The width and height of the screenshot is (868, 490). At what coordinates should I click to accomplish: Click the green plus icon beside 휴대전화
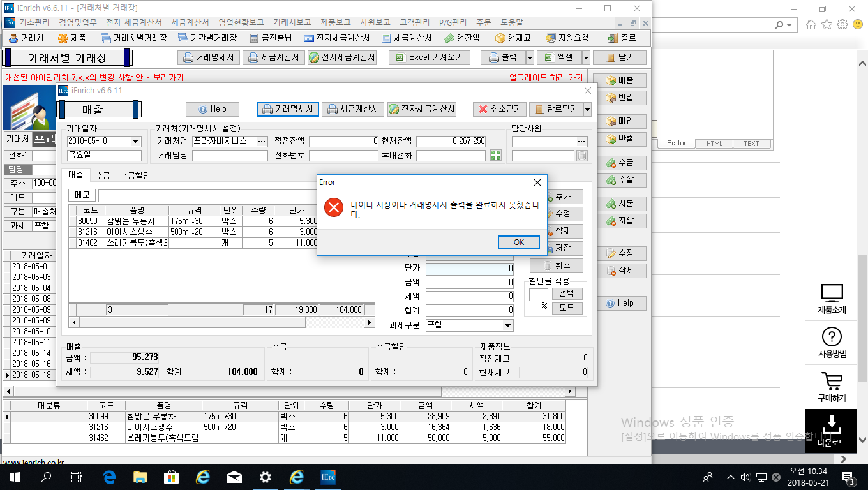(495, 156)
